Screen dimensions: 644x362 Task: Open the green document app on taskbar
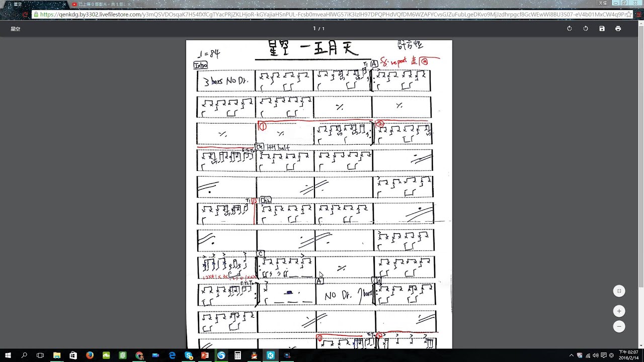tap(123, 355)
